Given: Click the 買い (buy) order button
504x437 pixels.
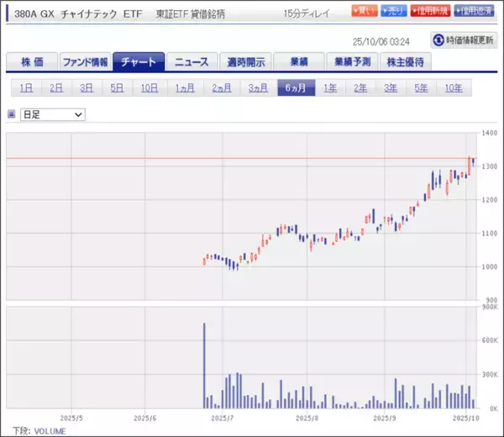Looking at the screenshot, I should 364,12.
